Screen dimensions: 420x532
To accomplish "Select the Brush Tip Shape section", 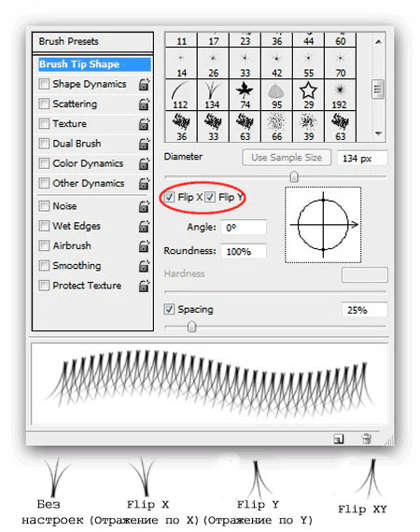I will (x=94, y=64).
